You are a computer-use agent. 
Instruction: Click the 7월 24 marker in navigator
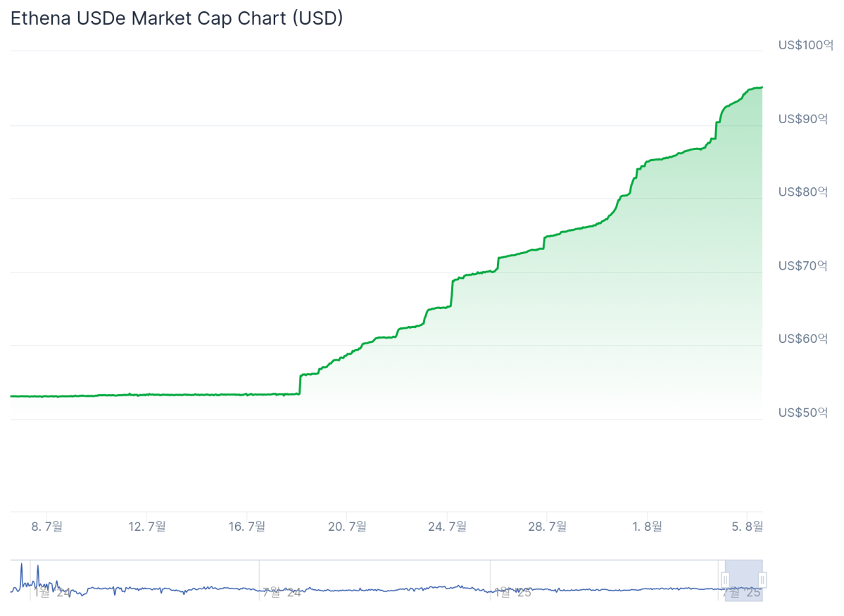click(281, 593)
